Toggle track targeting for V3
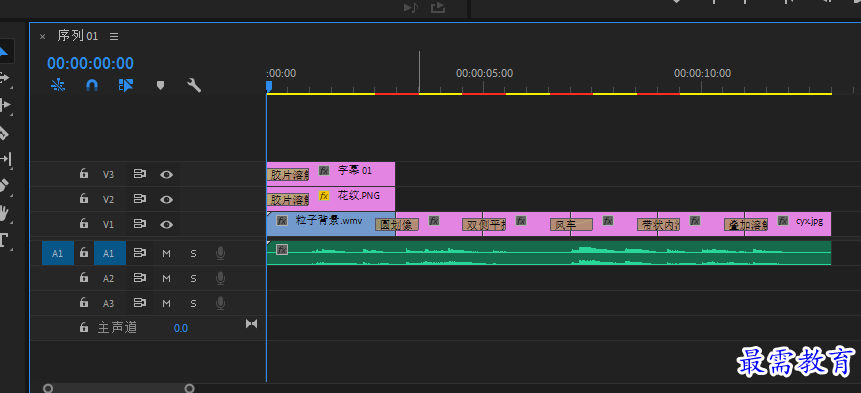This screenshot has width=861, height=393. [109, 175]
